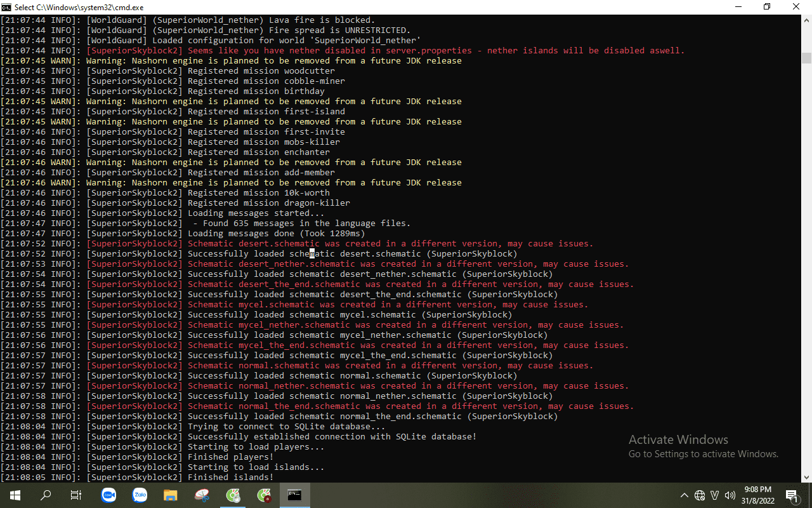Click 'Finished islands!' log line

(x=137, y=478)
